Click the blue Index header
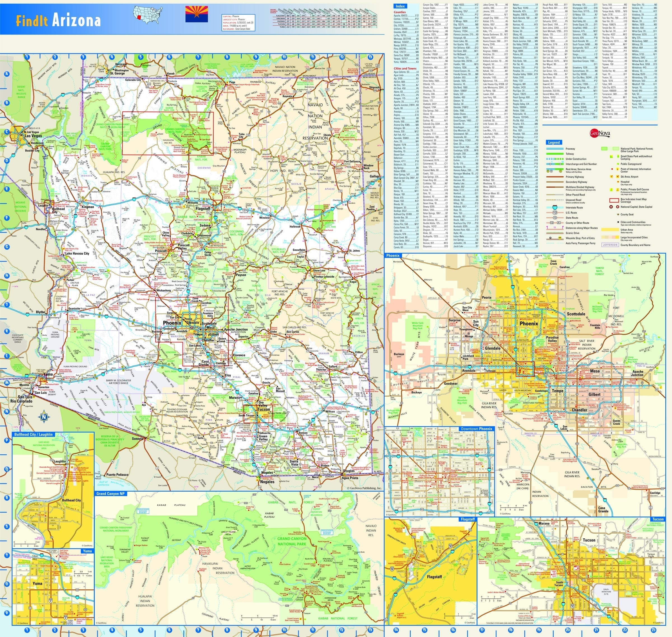This screenshot has height=637, width=672. 401,6
